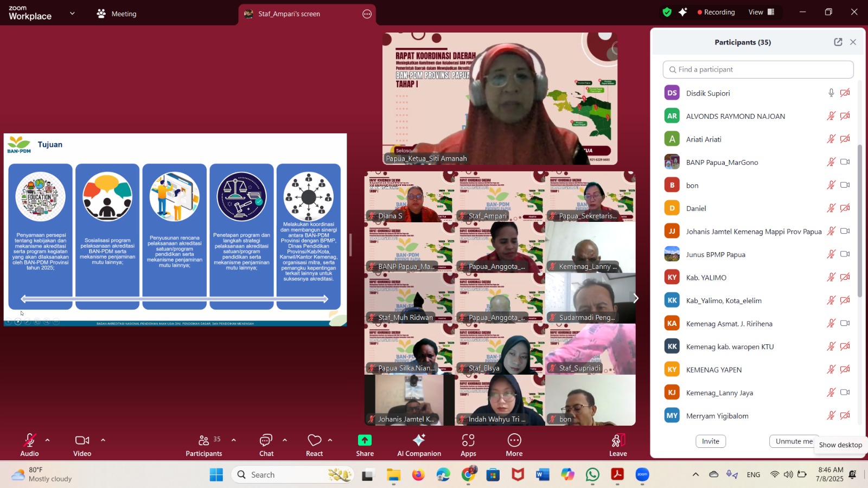Open the React emoji menu
Viewport: 868px width, 488px height.
pyautogui.click(x=314, y=440)
